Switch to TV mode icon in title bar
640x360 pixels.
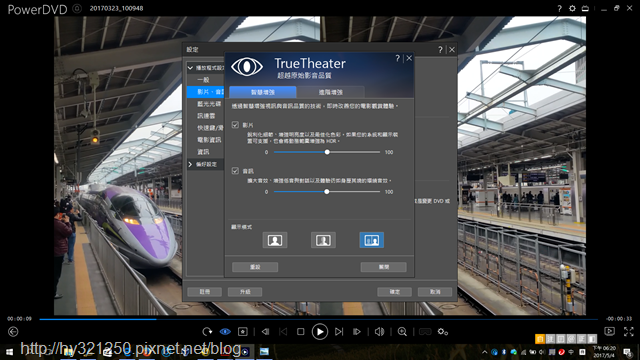pos(585,8)
